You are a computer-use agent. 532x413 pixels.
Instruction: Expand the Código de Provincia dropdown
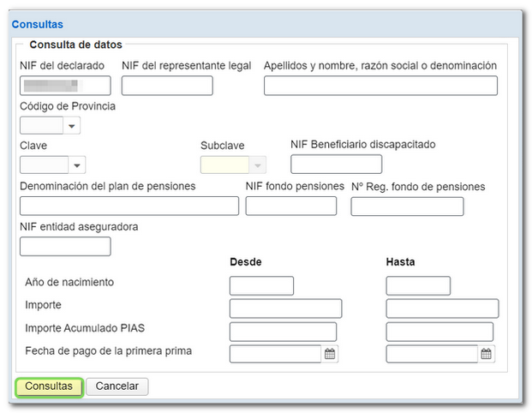click(72, 126)
